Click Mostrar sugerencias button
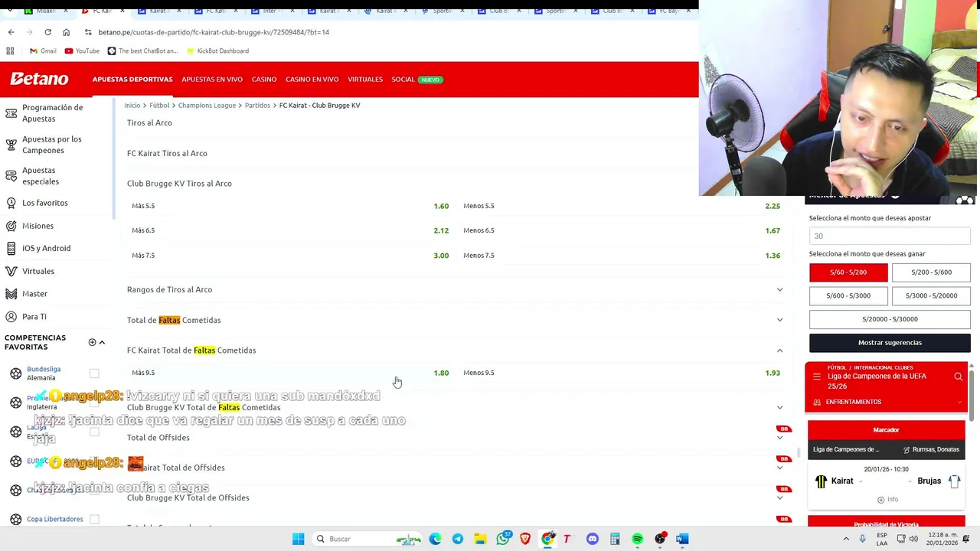The width and height of the screenshot is (980, 551). [x=890, y=343]
